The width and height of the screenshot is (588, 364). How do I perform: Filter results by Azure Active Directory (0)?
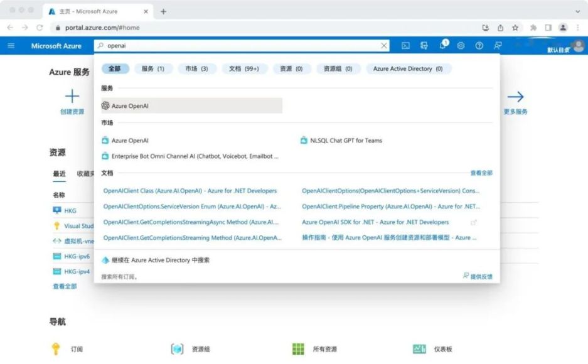408,68
